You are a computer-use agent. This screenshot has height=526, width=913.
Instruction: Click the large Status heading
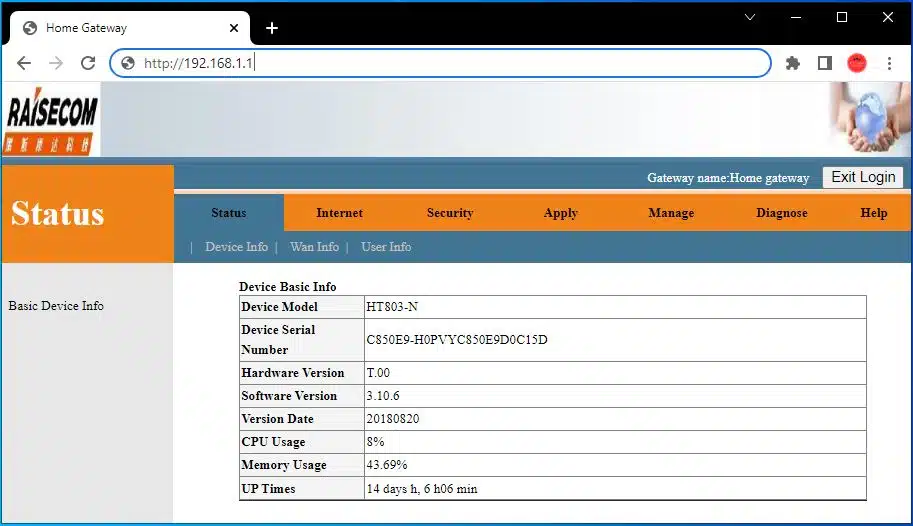click(x=58, y=213)
